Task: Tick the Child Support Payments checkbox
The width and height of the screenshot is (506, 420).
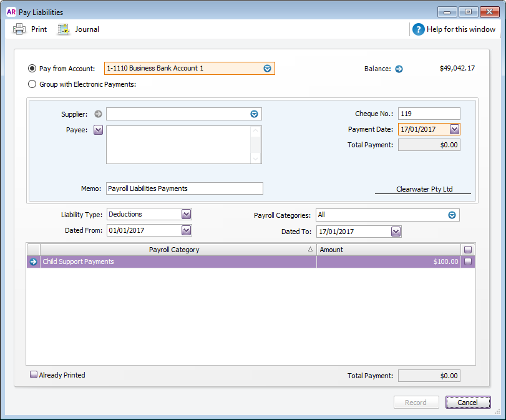Action: [x=468, y=261]
